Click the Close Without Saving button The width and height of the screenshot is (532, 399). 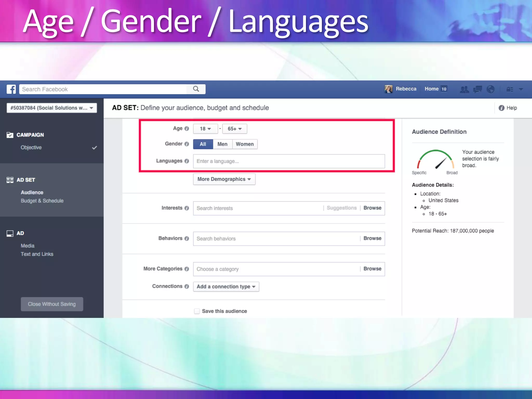[x=52, y=304]
